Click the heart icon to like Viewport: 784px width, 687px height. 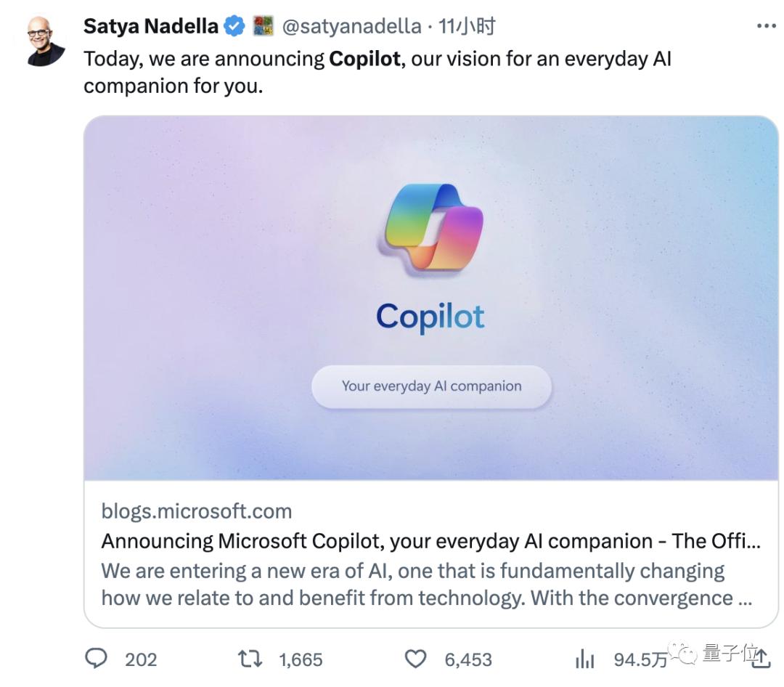[415, 658]
